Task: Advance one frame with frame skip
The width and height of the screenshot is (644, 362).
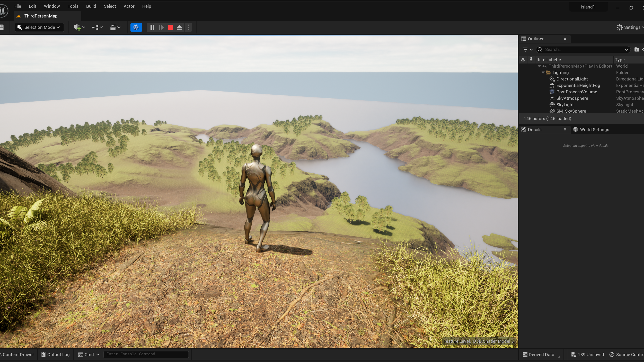Action: pyautogui.click(x=161, y=27)
